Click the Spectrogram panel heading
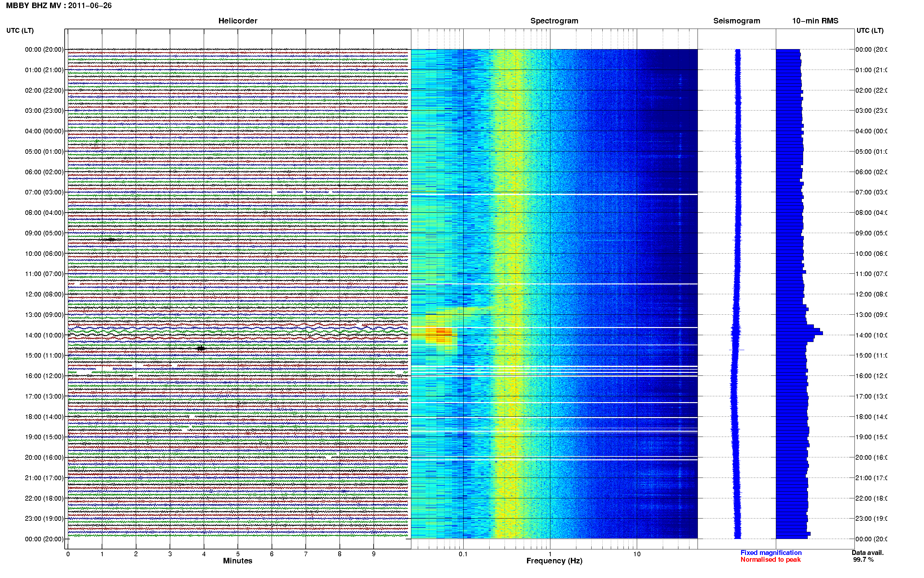This screenshot has height=578, width=924. (x=554, y=21)
